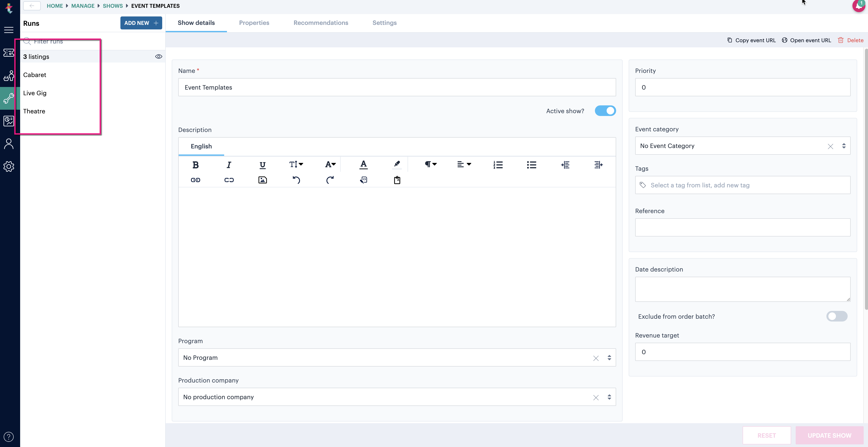
Task: Click the UPDATE SHOW button
Action: pyautogui.click(x=829, y=435)
